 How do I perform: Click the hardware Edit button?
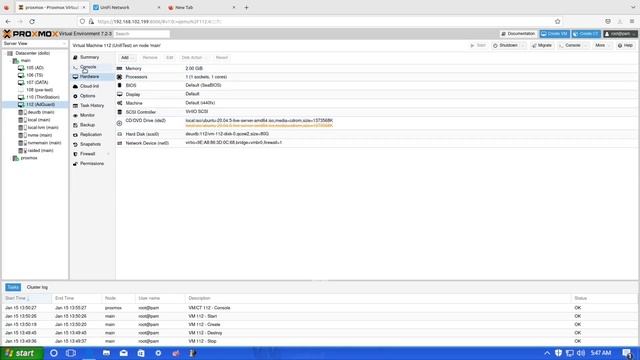(169, 58)
